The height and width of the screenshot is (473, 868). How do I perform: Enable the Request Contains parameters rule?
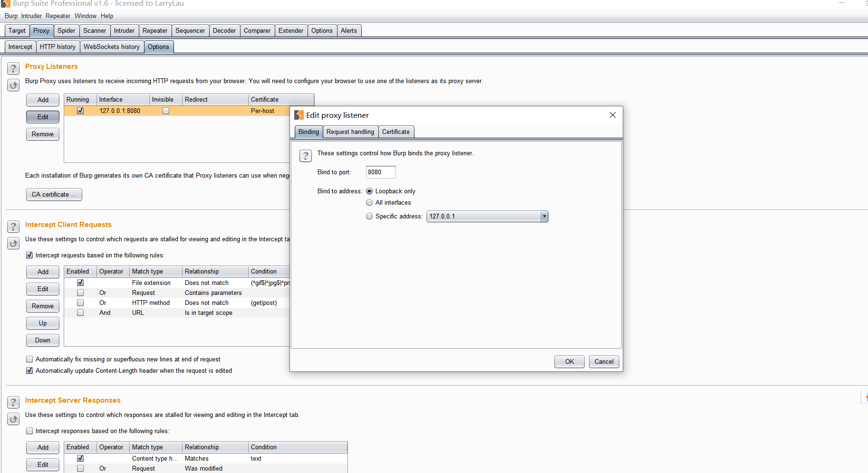(80, 293)
